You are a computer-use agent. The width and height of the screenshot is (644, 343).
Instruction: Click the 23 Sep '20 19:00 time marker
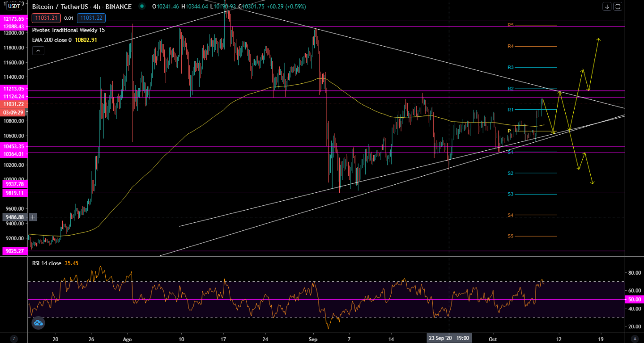coord(449,338)
